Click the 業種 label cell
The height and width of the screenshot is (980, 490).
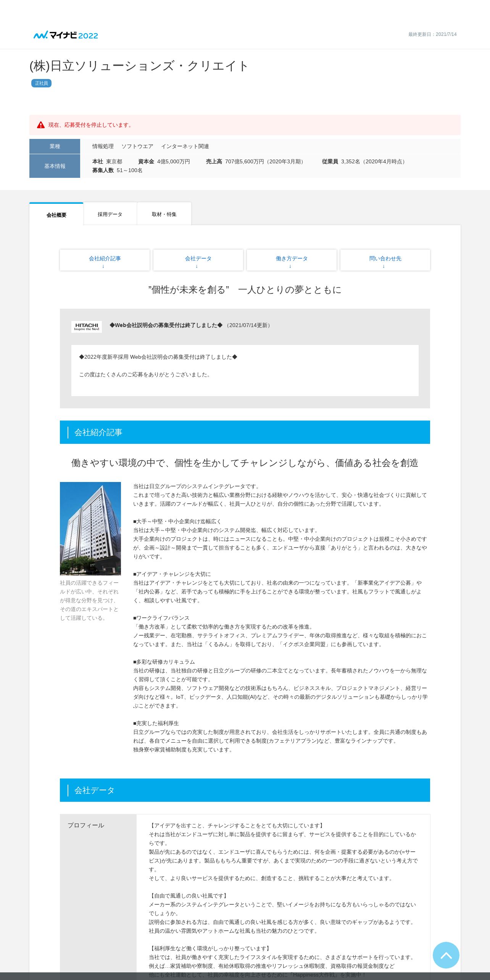(x=55, y=146)
